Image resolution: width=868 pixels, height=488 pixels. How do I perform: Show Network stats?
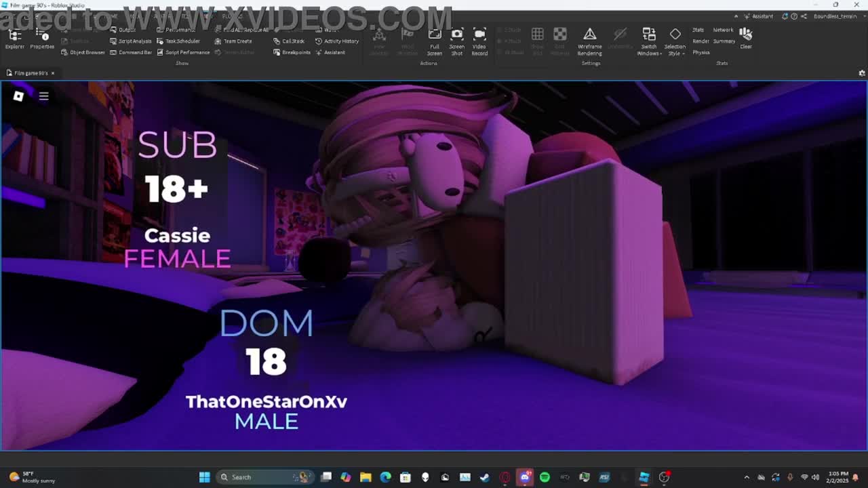(x=723, y=30)
